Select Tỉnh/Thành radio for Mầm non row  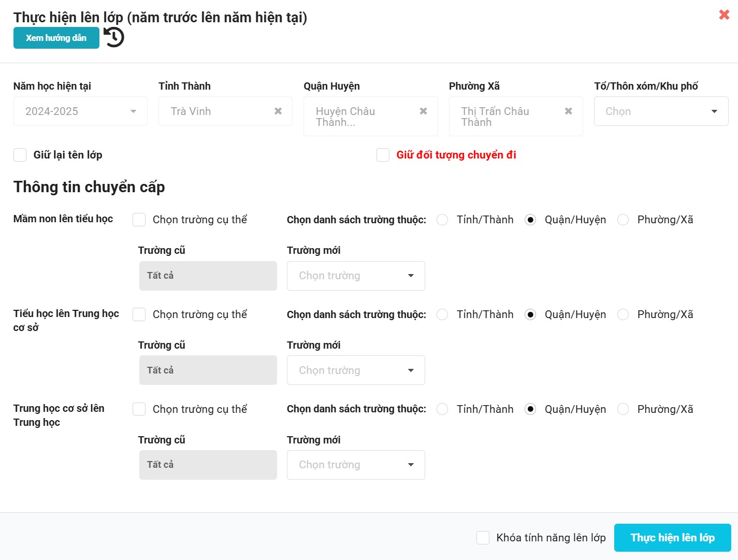(442, 220)
